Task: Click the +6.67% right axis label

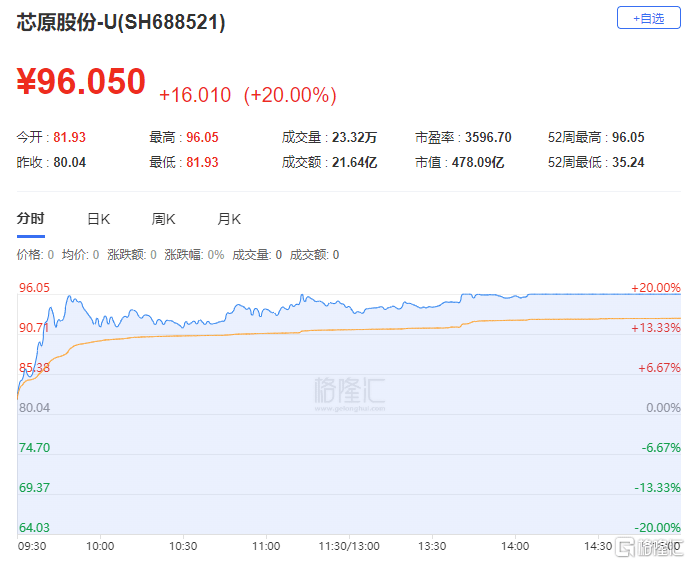Action: tap(659, 368)
